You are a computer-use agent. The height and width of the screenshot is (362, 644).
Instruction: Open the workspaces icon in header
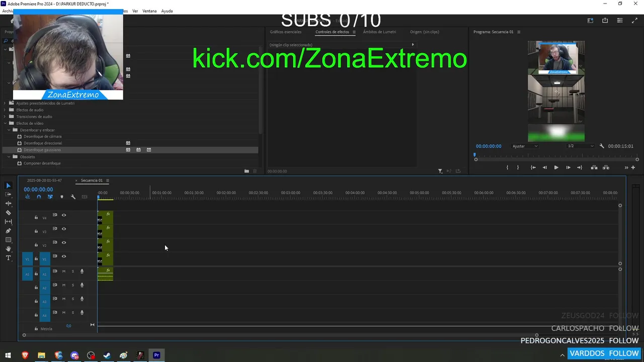pyautogui.click(x=590, y=21)
